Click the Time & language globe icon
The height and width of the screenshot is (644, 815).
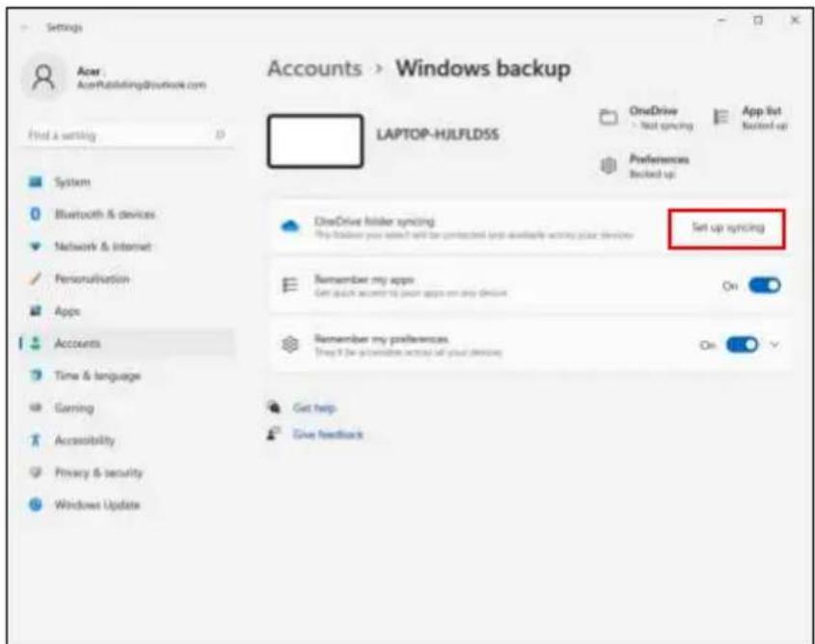click(36, 375)
